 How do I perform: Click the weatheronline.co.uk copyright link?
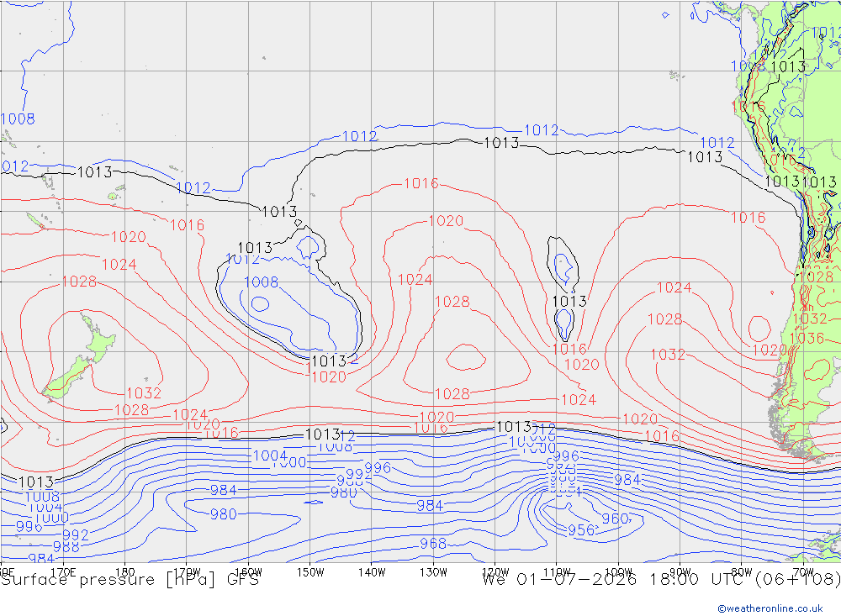click(770, 608)
